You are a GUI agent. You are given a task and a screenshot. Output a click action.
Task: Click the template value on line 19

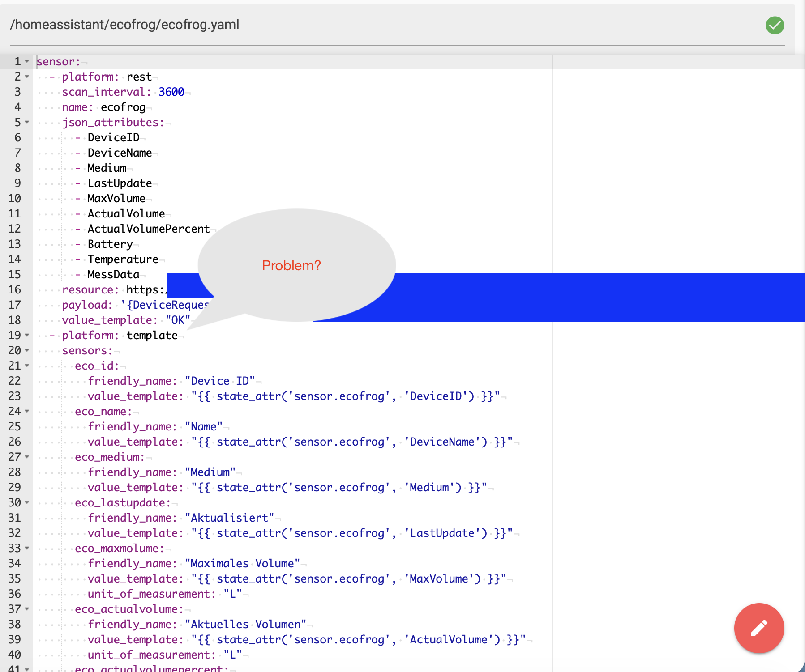click(x=152, y=335)
